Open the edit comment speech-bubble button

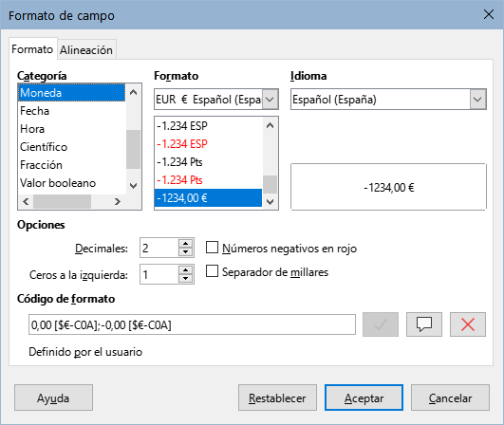424,324
